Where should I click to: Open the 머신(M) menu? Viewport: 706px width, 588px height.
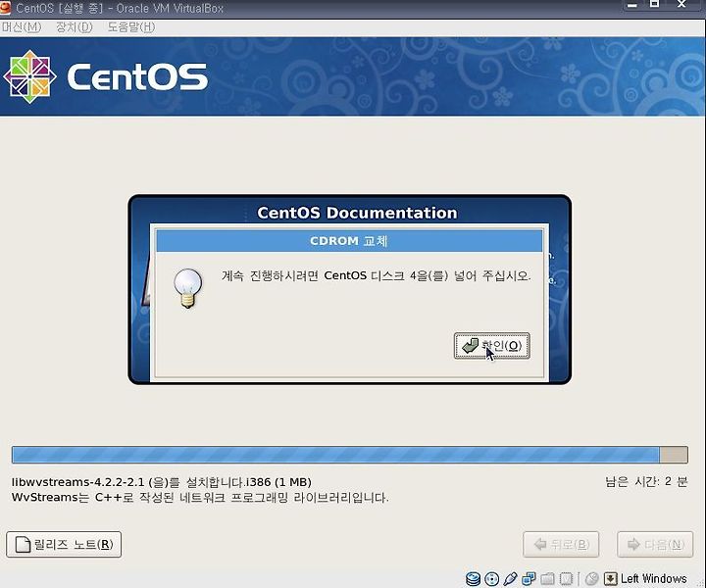click(x=21, y=27)
